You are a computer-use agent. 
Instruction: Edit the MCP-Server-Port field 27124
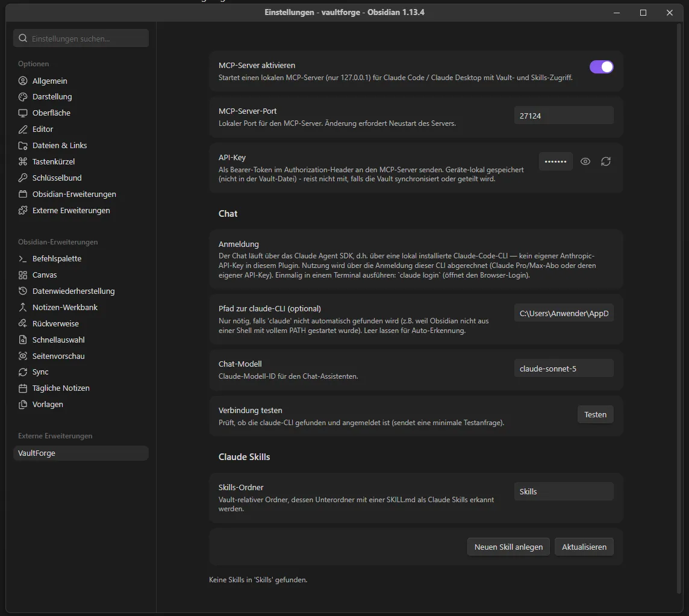point(564,116)
